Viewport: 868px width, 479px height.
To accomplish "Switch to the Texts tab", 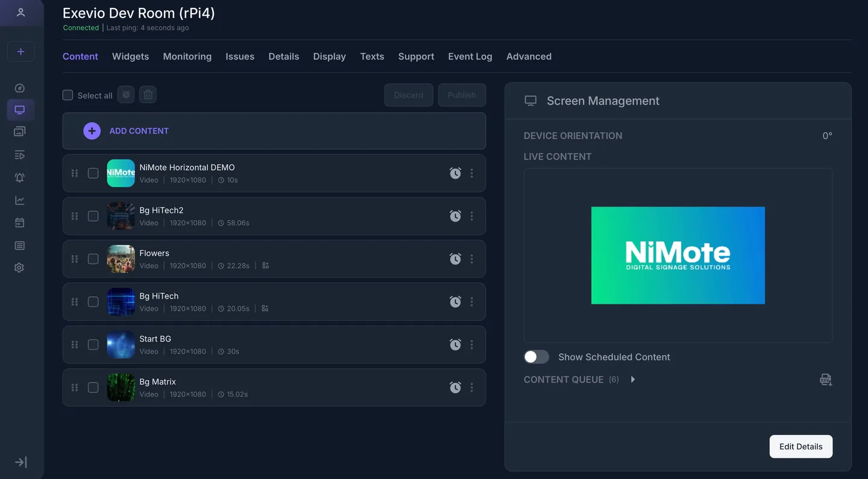I will tap(372, 56).
